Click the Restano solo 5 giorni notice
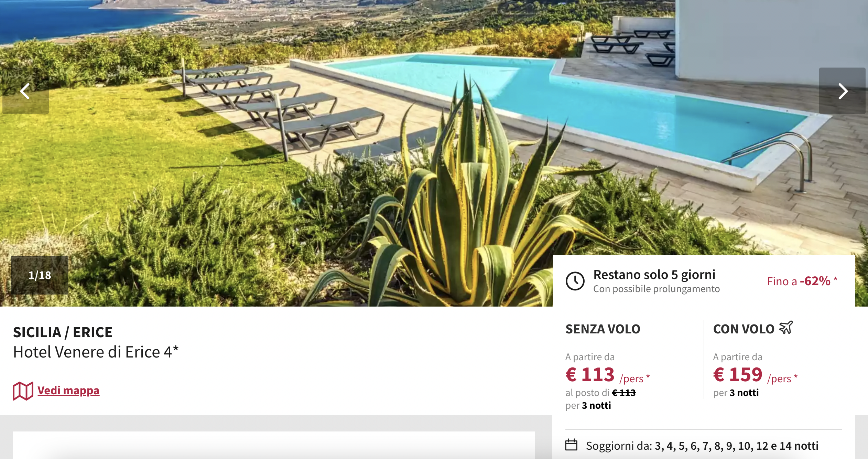Image resolution: width=868 pixels, height=459 pixels. click(654, 275)
